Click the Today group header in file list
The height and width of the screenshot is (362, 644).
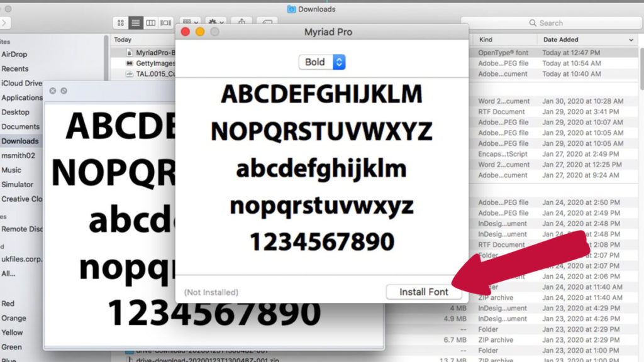pyautogui.click(x=123, y=40)
